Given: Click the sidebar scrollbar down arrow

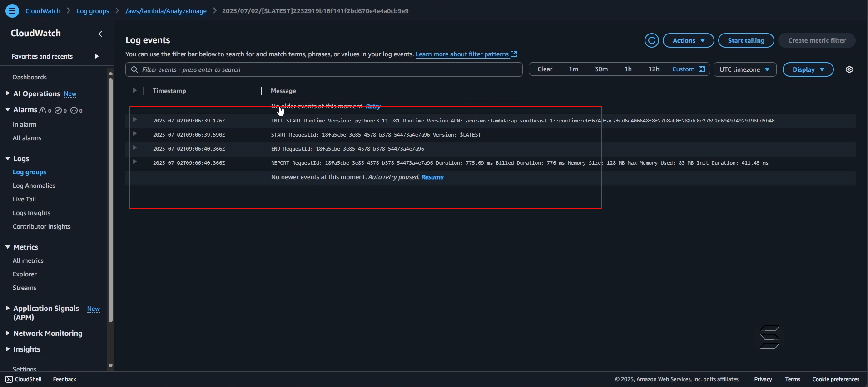Looking at the screenshot, I should [x=110, y=366].
